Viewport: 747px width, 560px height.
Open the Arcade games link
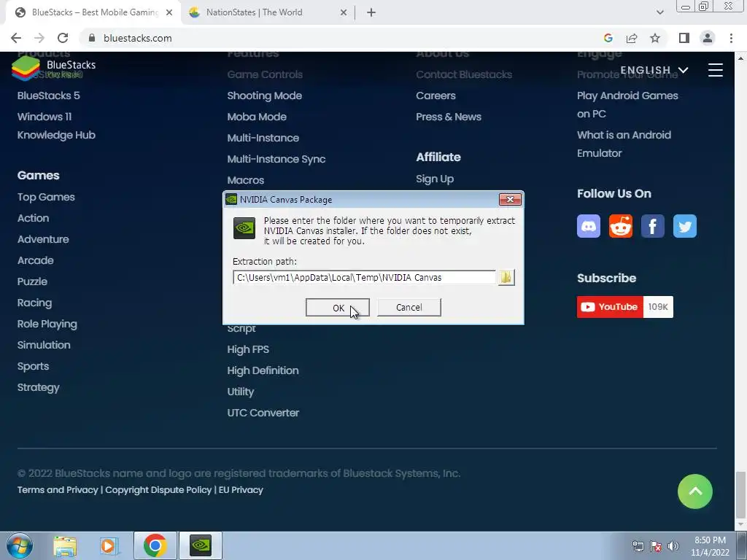point(35,260)
